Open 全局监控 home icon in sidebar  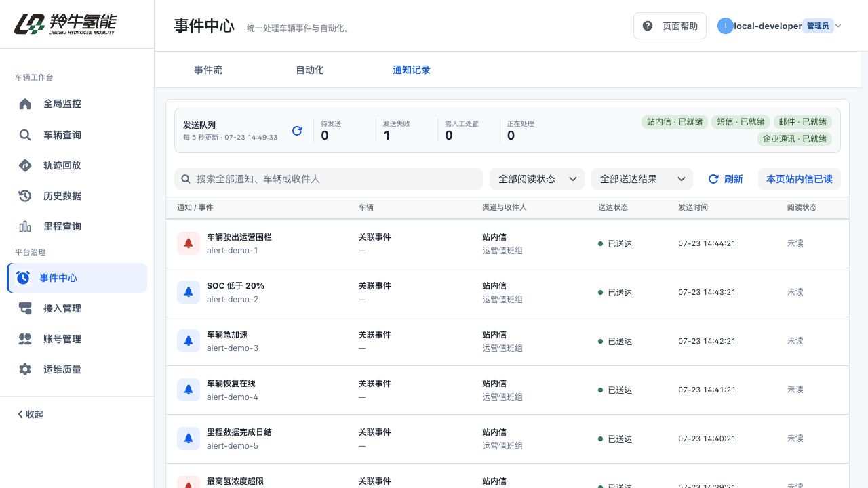[x=25, y=104]
